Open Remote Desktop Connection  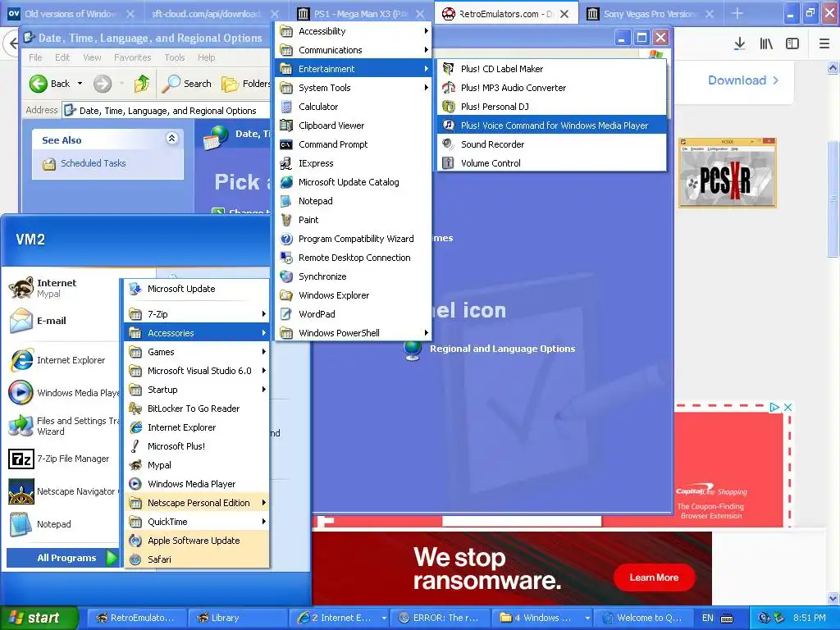click(354, 257)
